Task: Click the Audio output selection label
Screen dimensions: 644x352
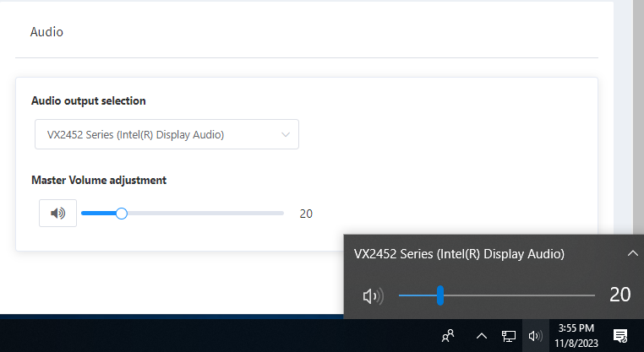Action: pyautogui.click(x=88, y=100)
